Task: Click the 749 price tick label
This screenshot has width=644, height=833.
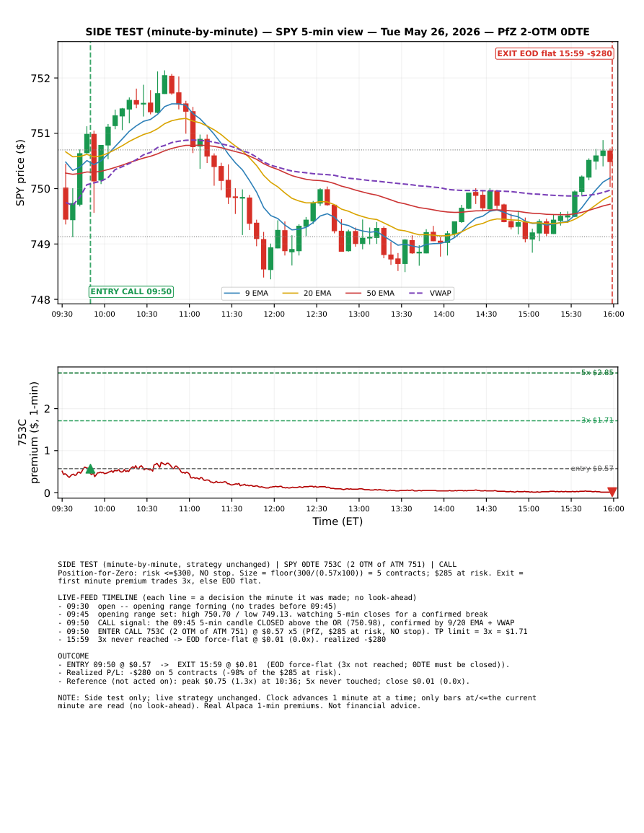Action: pyautogui.click(x=40, y=244)
